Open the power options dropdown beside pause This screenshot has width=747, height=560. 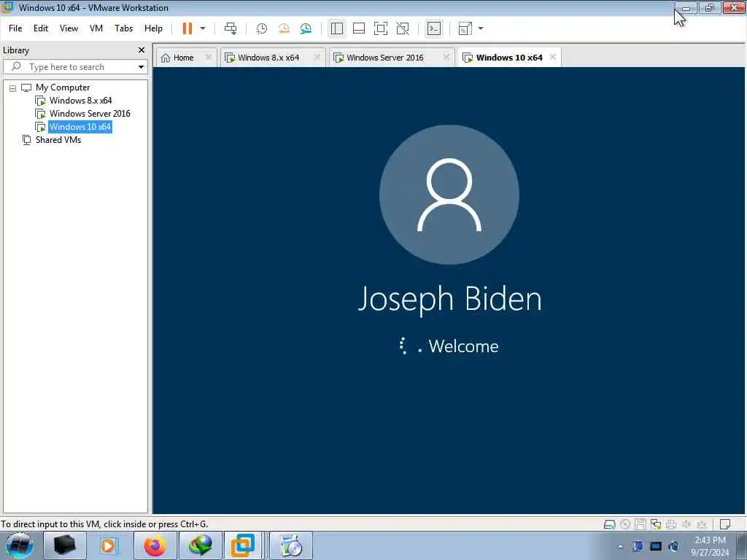(x=203, y=28)
